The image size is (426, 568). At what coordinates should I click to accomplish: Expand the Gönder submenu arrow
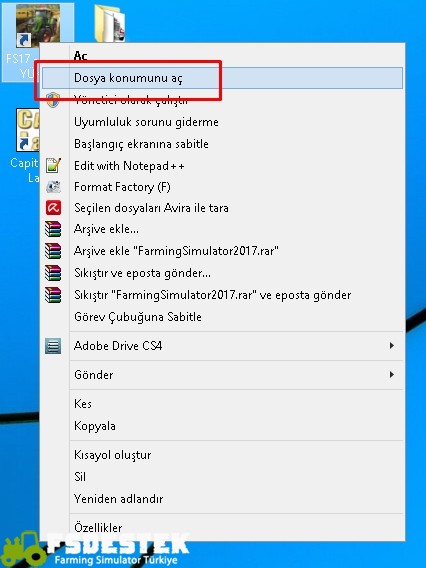tap(392, 375)
